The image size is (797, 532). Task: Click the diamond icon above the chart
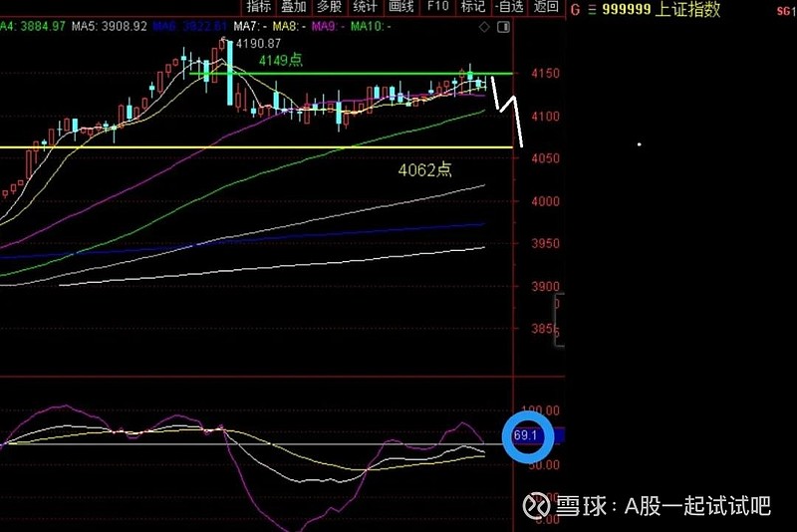click(x=484, y=27)
